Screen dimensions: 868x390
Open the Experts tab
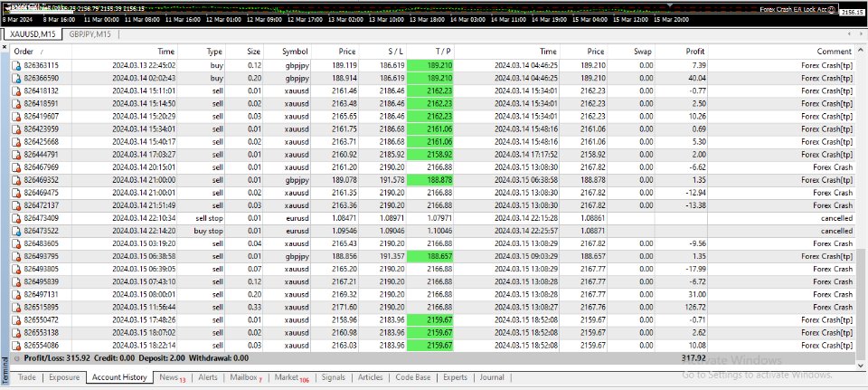(455, 377)
